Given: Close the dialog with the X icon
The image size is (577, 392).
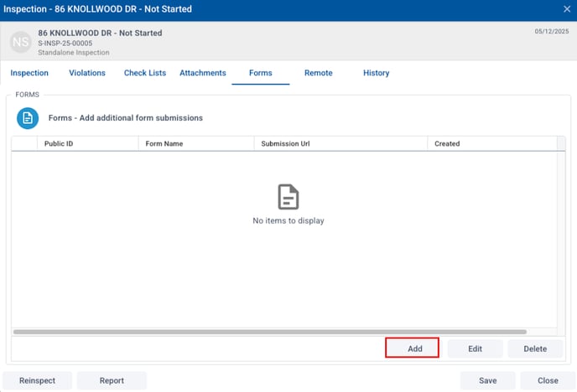Looking at the screenshot, I should point(566,9).
